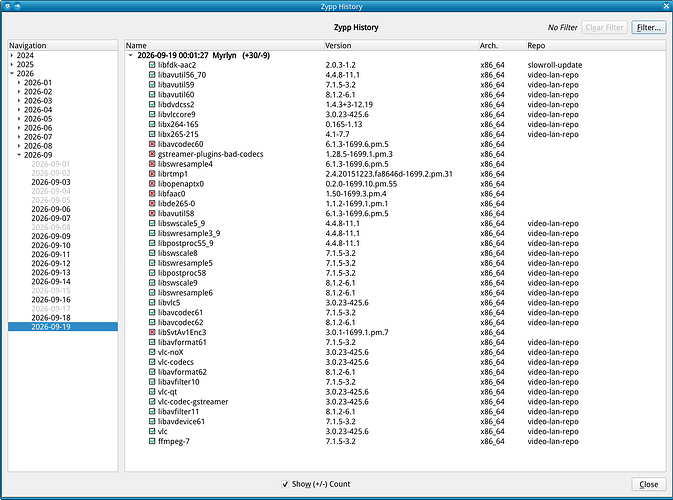
Task: Expand the 2026-01 month node
Action: [19, 82]
